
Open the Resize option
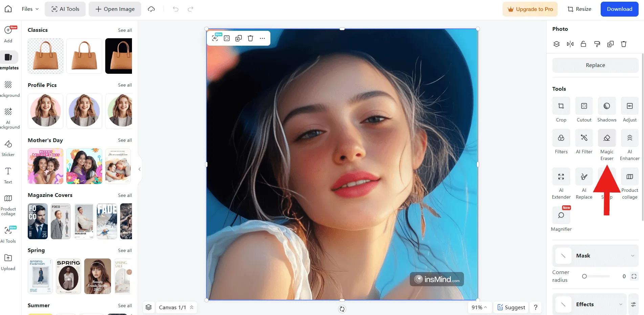pyautogui.click(x=579, y=9)
